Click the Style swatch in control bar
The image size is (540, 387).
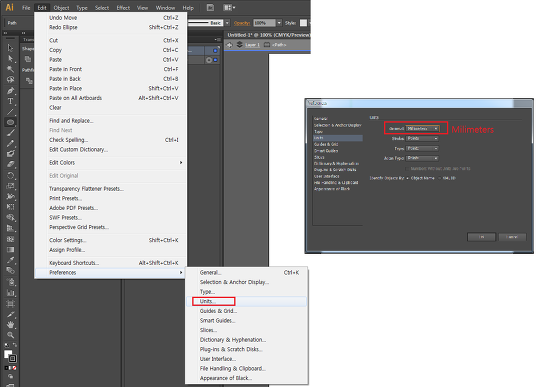(x=303, y=23)
